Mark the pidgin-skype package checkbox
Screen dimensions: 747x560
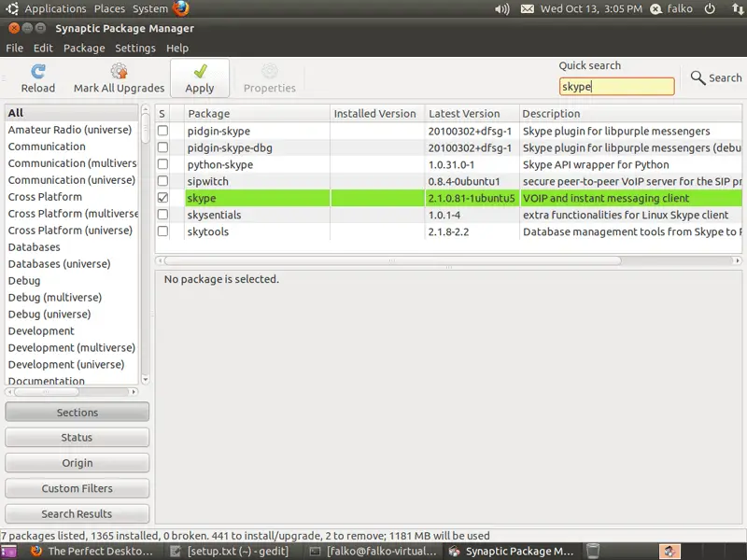[x=163, y=131]
